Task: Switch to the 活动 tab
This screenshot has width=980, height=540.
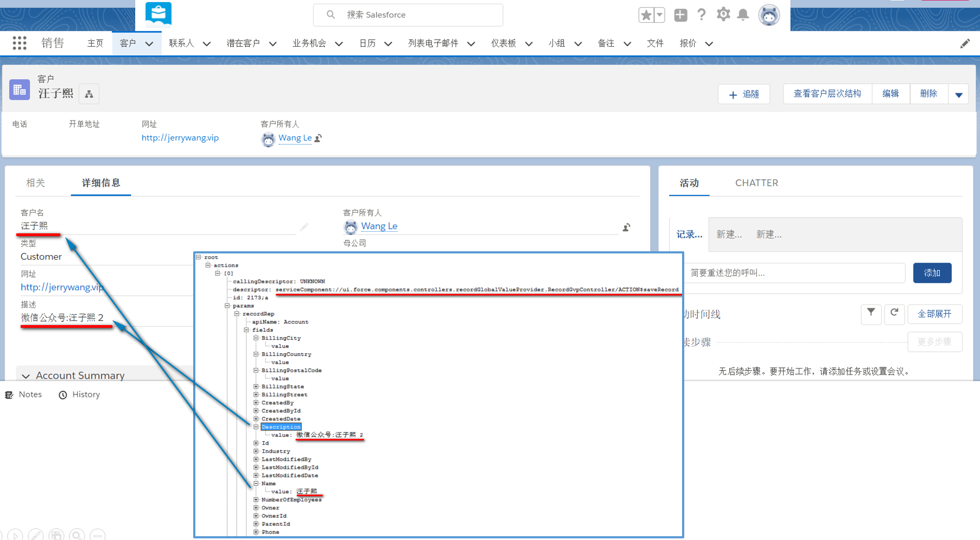Action: coord(689,183)
